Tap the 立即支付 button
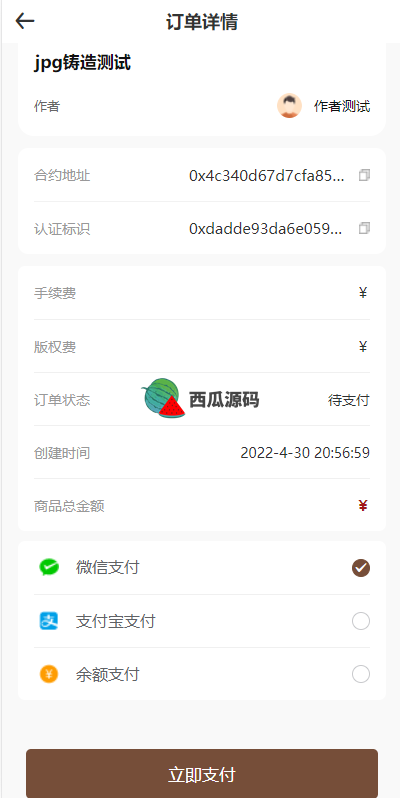400x798 pixels. click(x=202, y=774)
